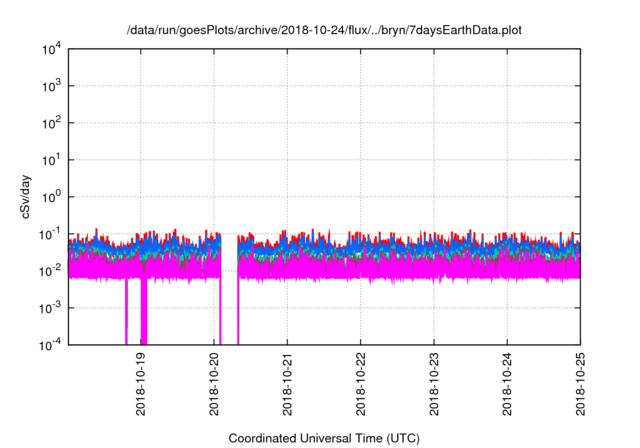Click the 2018-10-21 date tick label
Viewport: 640px width, 448px height.
(x=287, y=384)
